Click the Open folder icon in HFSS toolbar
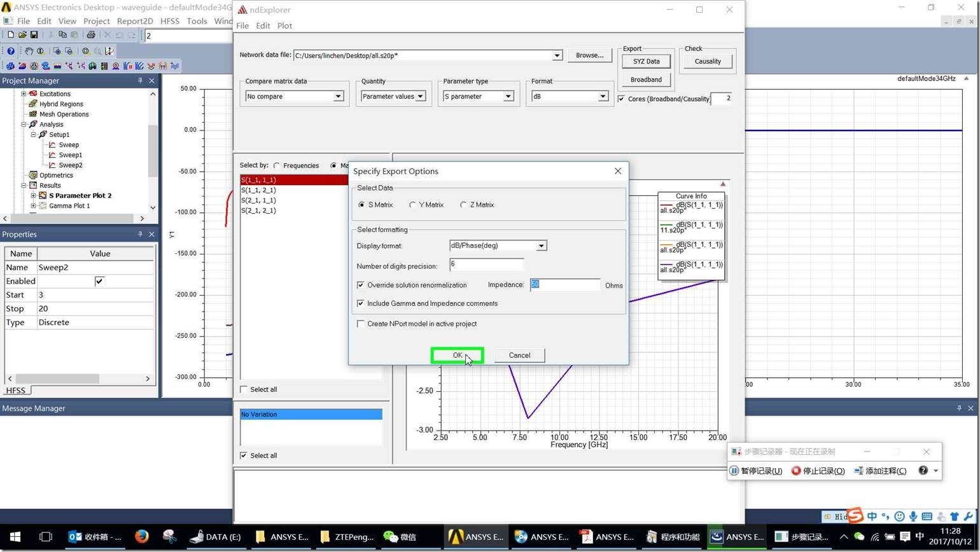The image size is (980, 552). click(22, 35)
